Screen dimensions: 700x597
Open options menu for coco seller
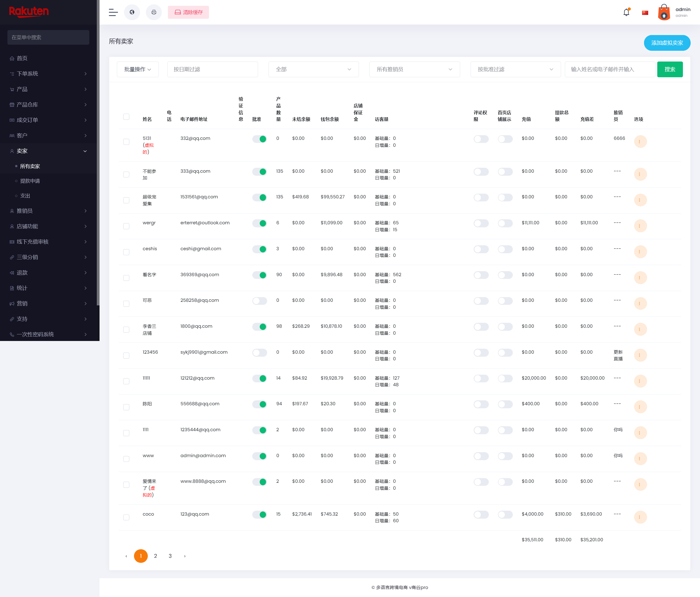(640, 517)
